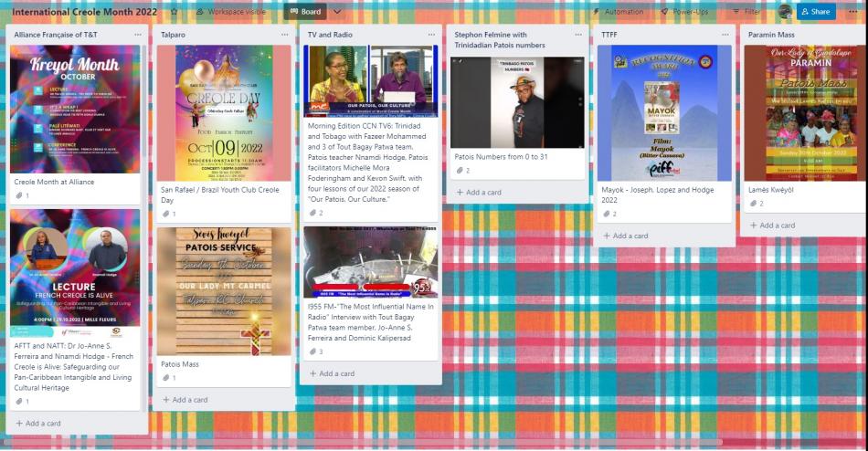The width and height of the screenshot is (868, 451).
Task: Open TV and Radio list options menu
Action: 431,35
